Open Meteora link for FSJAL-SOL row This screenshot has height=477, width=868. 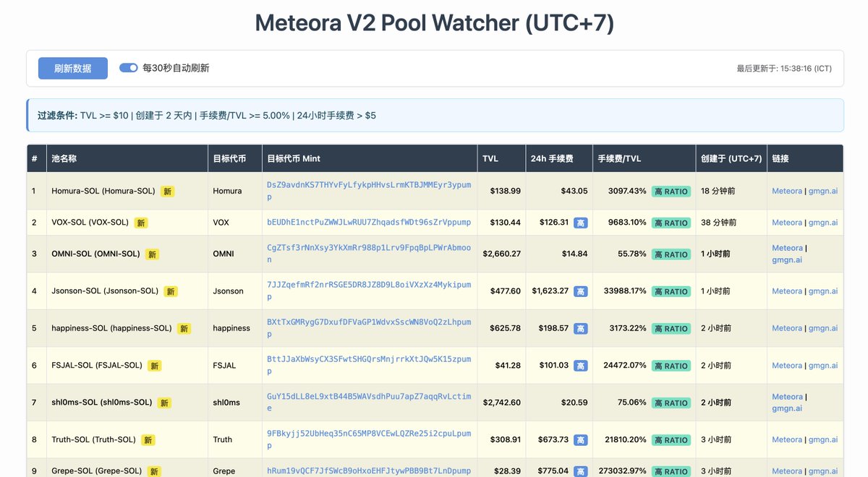787,366
